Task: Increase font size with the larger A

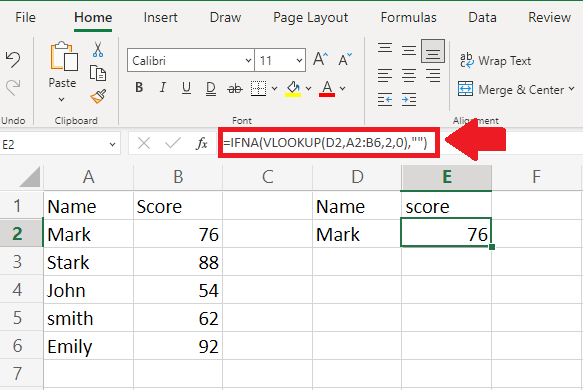Action: [320, 59]
